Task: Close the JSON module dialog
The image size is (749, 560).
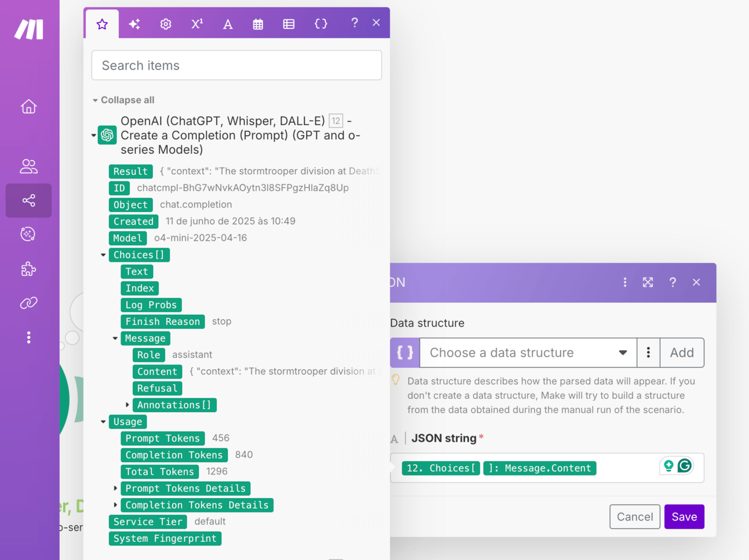Action: point(696,282)
